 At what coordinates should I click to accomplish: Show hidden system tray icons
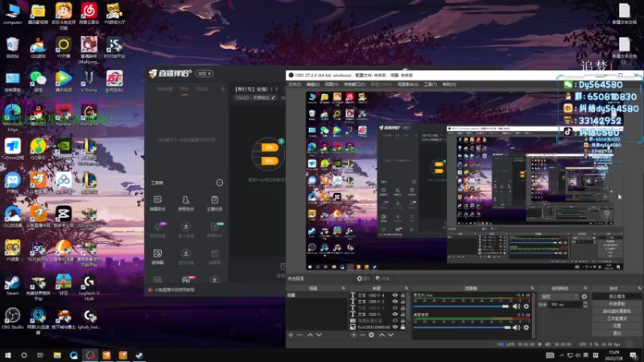click(x=562, y=356)
